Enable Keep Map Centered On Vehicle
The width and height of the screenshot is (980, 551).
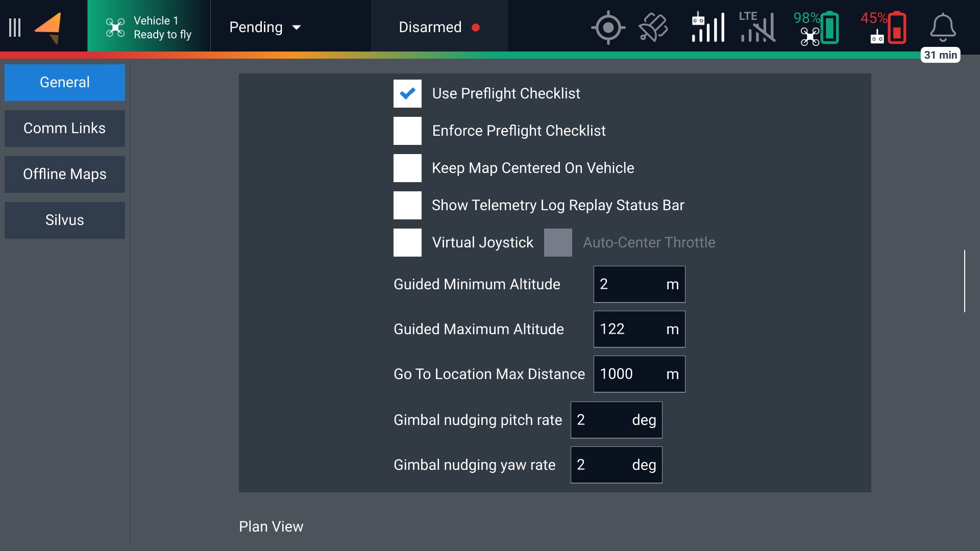(x=407, y=168)
